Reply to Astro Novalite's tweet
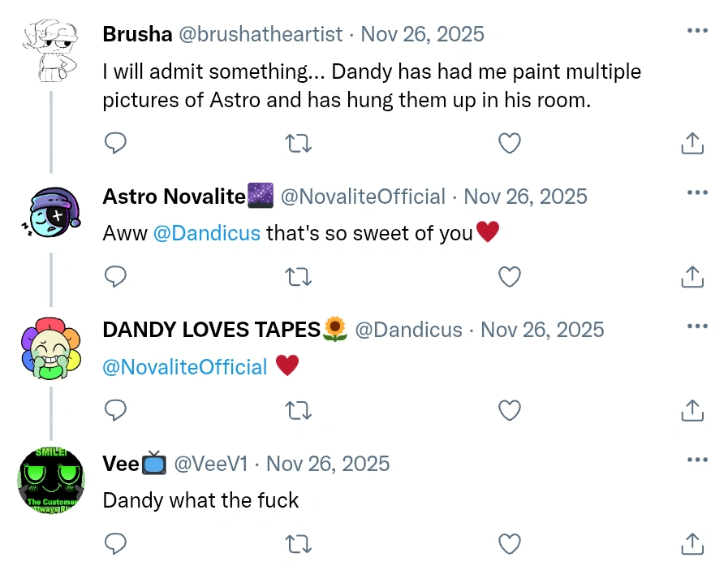 tap(115, 277)
